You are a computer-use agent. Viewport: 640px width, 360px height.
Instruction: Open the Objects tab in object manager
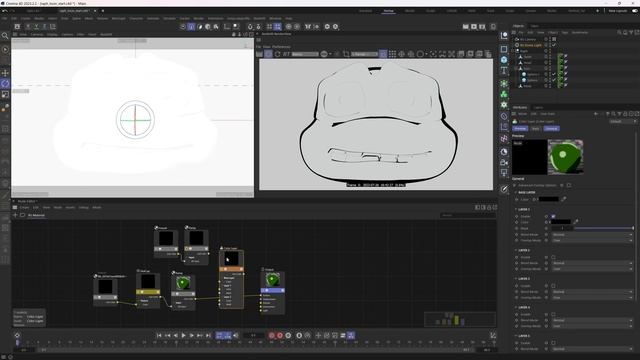518,26
